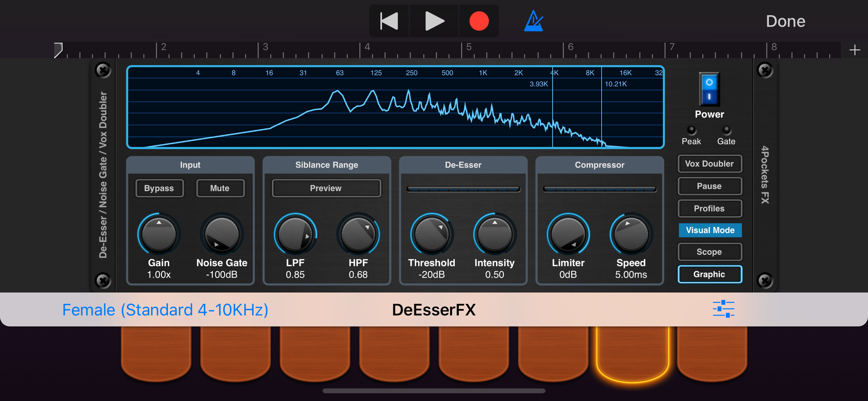This screenshot has width=868, height=401.
Task: Click the Peak indicator LED
Action: (691, 130)
